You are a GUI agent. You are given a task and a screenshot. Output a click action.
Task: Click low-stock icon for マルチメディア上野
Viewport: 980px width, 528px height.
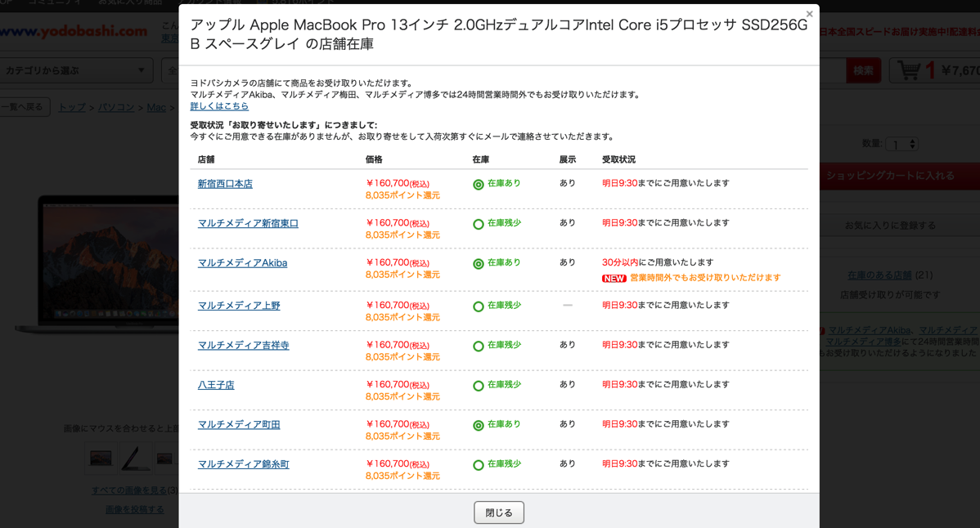478,307
